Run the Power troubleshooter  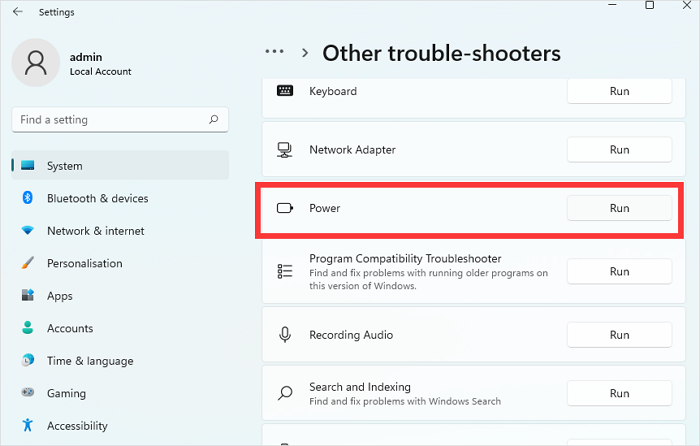(x=619, y=208)
